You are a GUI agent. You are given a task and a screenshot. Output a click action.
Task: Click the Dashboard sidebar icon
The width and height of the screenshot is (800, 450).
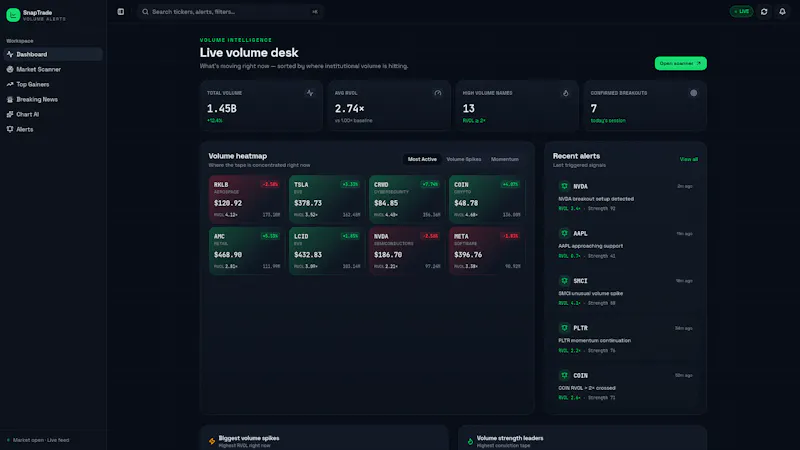(x=10, y=54)
